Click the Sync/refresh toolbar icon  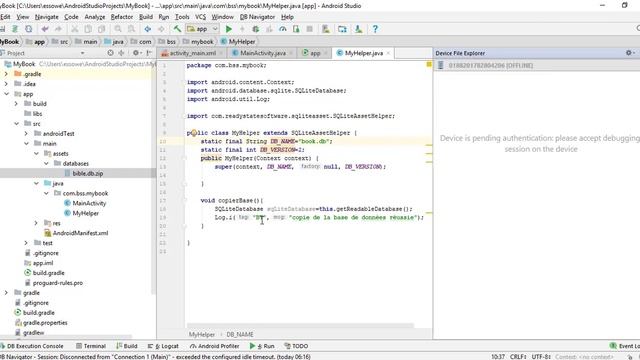coord(28,29)
